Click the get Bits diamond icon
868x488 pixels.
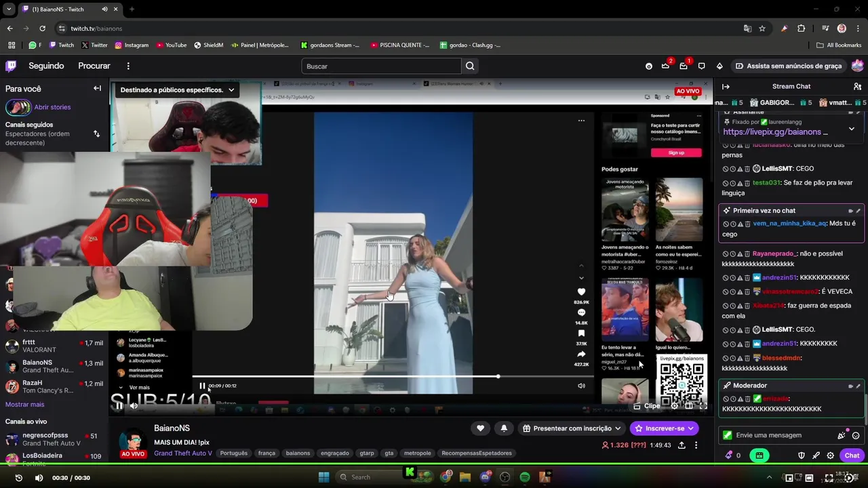[x=719, y=66]
